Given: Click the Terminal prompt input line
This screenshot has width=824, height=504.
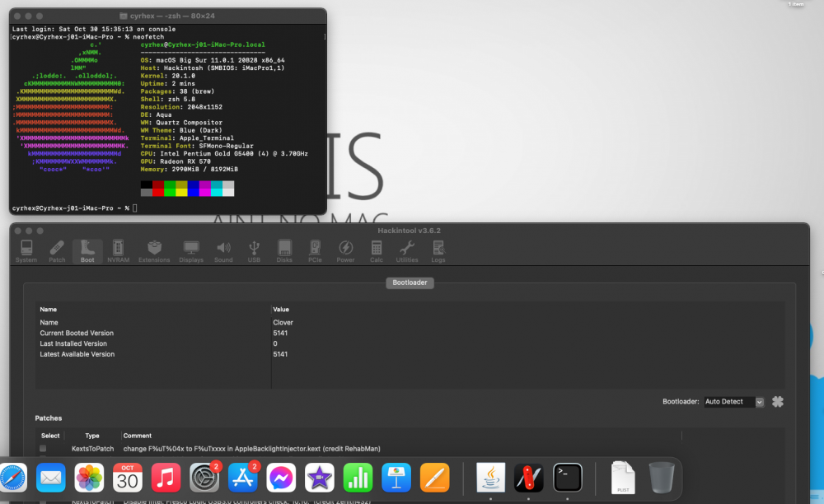Looking at the screenshot, I should [74, 208].
